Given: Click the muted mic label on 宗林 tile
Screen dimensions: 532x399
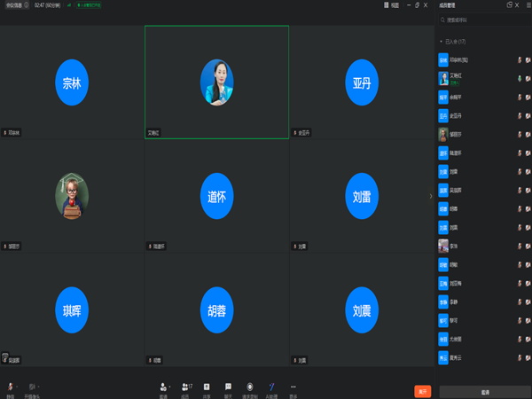Looking at the screenshot, I should pos(12,133).
